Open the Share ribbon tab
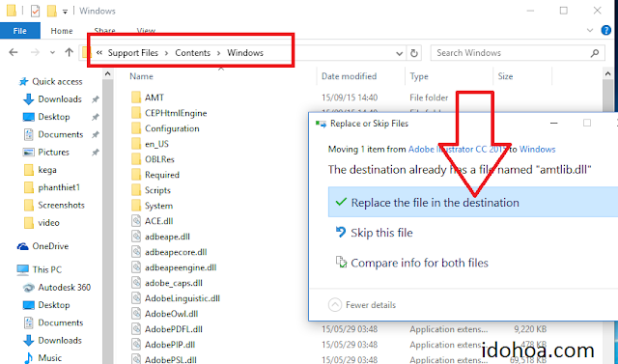 pyautogui.click(x=104, y=31)
